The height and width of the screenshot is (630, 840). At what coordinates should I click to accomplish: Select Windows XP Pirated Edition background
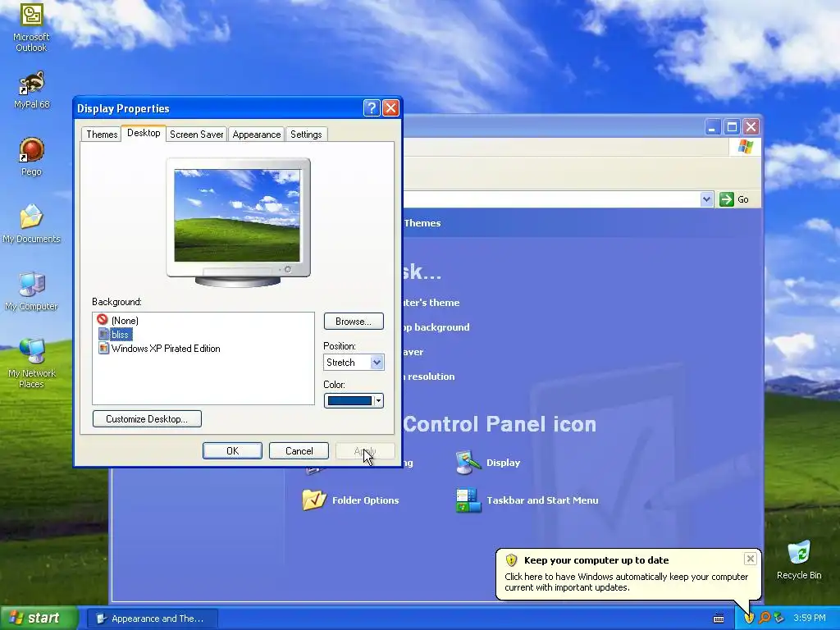point(160,348)
